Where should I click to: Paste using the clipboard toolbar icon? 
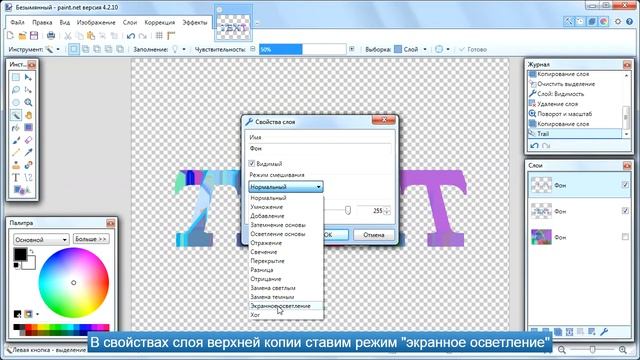[x=91, y=36]
